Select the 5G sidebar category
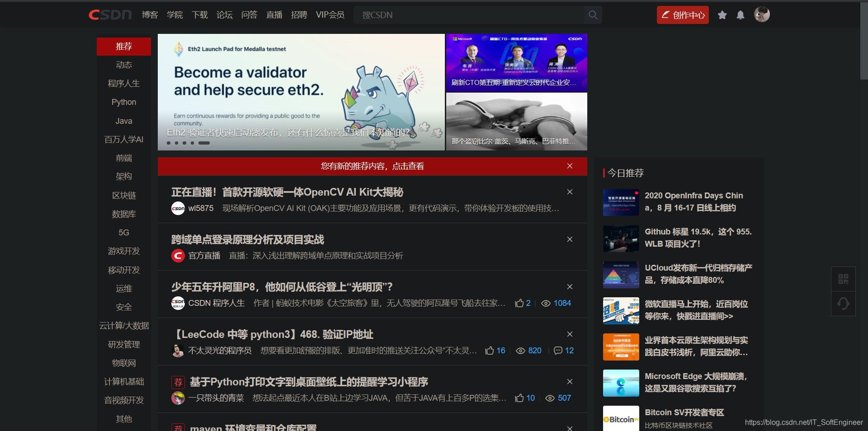The image size is (868, 431). [124, 233]
